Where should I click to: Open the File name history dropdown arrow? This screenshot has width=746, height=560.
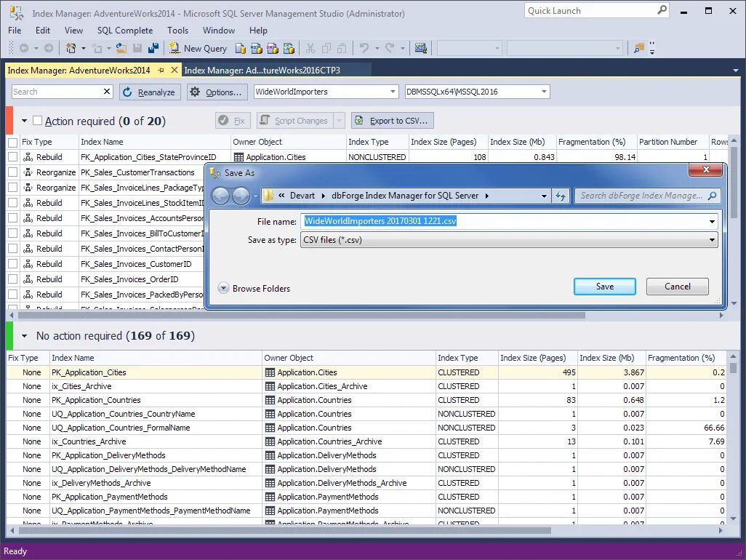pyautogui.click(x=712, y=221)
